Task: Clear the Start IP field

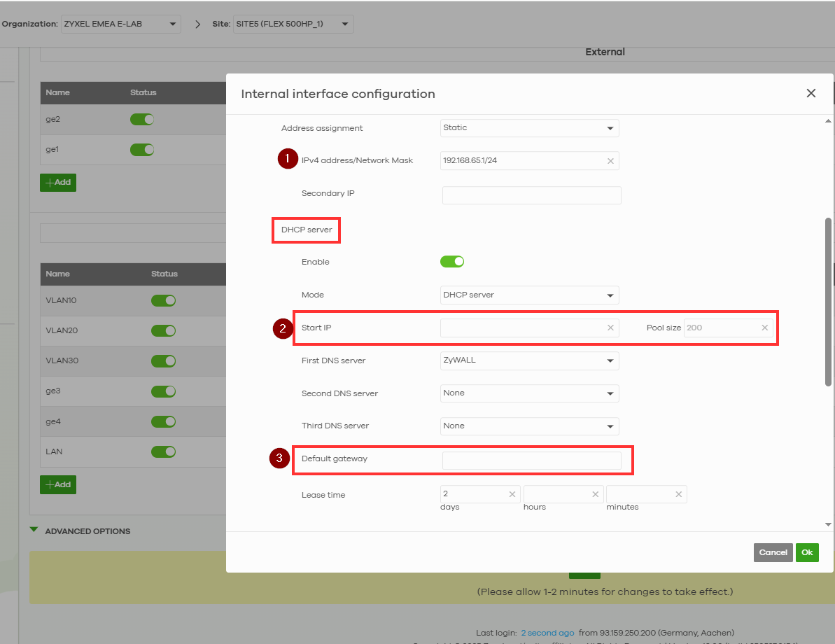Action: [610, 328]
